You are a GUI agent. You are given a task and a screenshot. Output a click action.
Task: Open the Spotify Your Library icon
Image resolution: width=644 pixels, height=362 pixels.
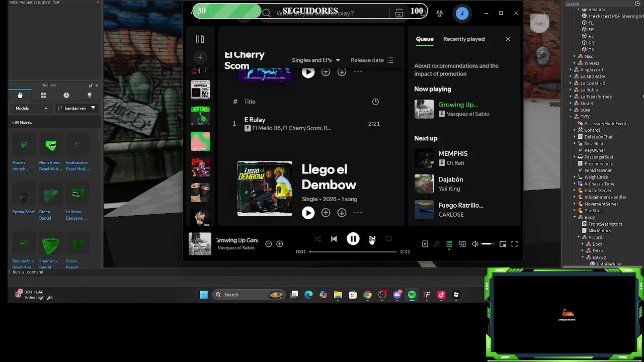pos(200,39)
